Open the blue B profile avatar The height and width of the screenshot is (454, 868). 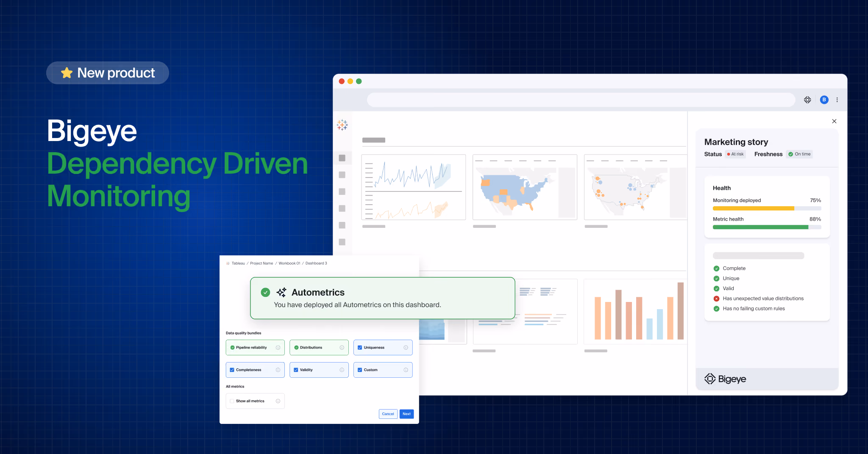pos(824,100)
